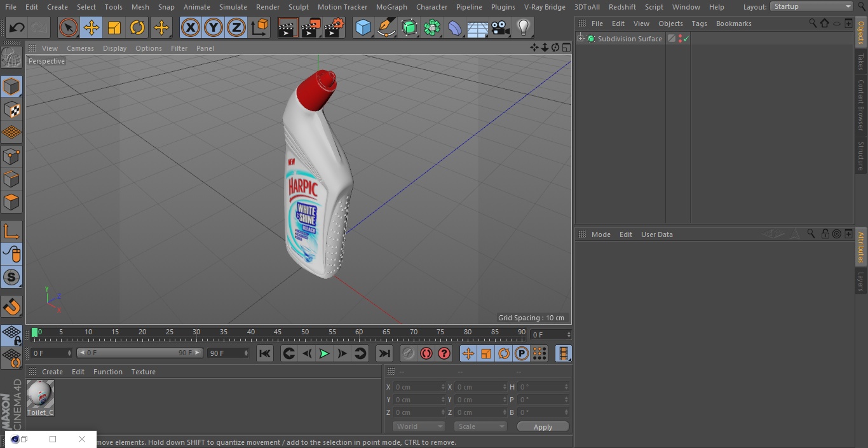Activate the Move tool

[x=92, y=27]
